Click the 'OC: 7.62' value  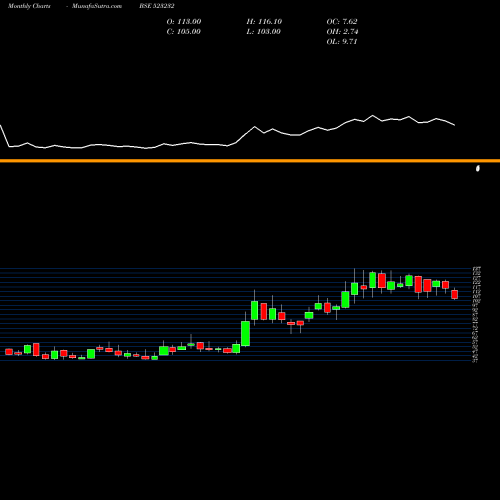coord(342,22)
